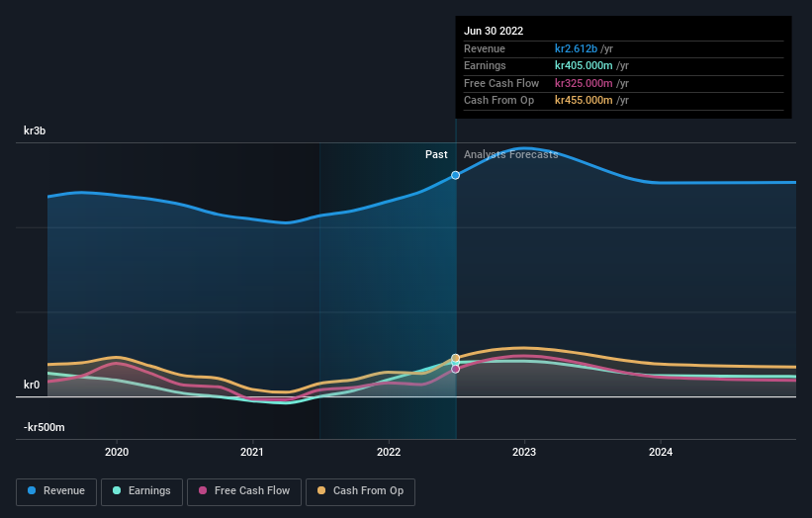Image resolution: width=812 pixels, height=518 pixels.
Task: Toggle the Revenue legend button
Action: (x=56, y=491)
